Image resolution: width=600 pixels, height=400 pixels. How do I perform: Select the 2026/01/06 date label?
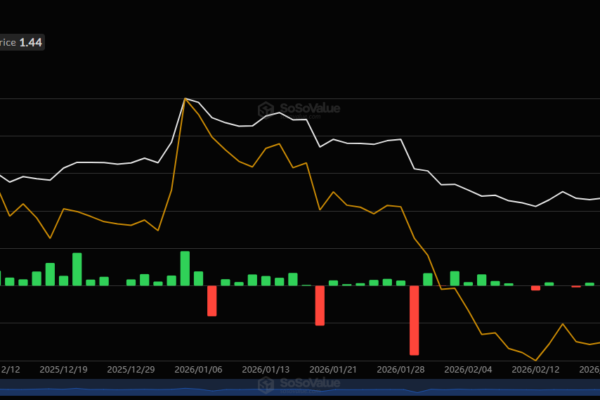click(x=200, y=368)
